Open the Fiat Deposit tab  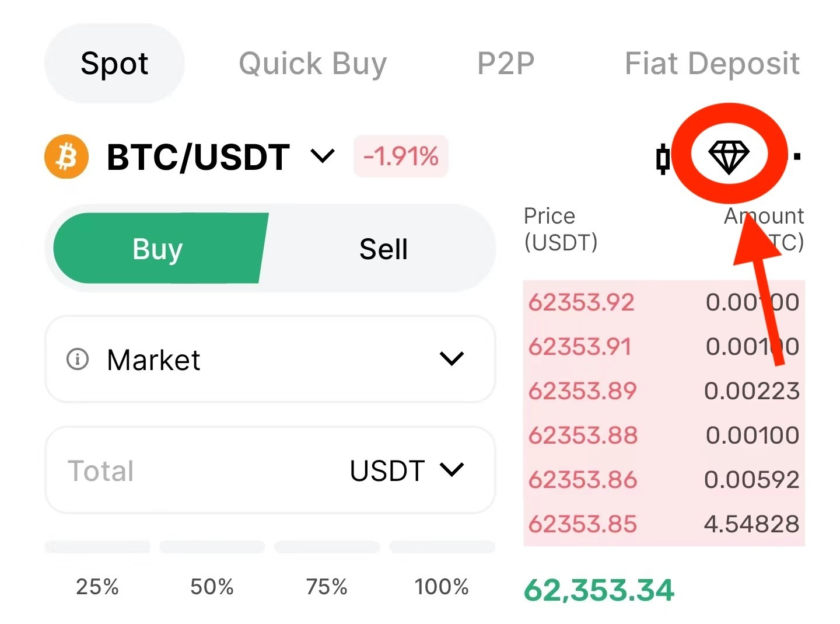712,63
